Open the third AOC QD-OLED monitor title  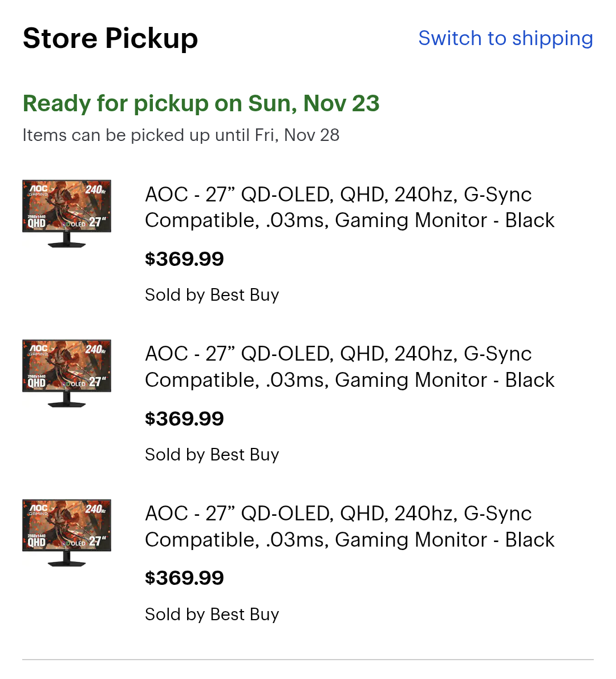349,527
